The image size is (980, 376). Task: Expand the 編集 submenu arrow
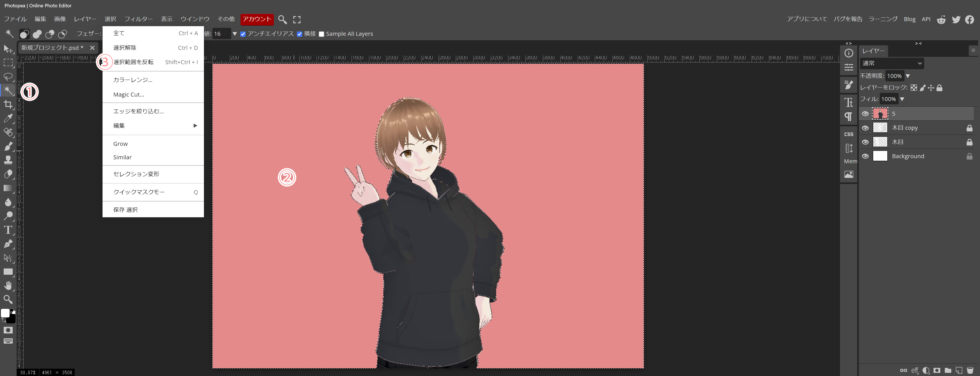point(195,126)
